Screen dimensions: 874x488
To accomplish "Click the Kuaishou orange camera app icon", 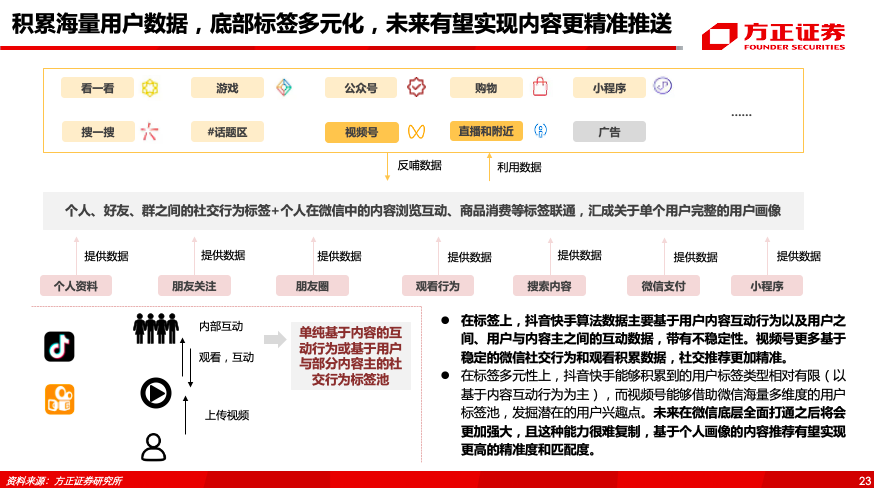I will coord(60,399).
